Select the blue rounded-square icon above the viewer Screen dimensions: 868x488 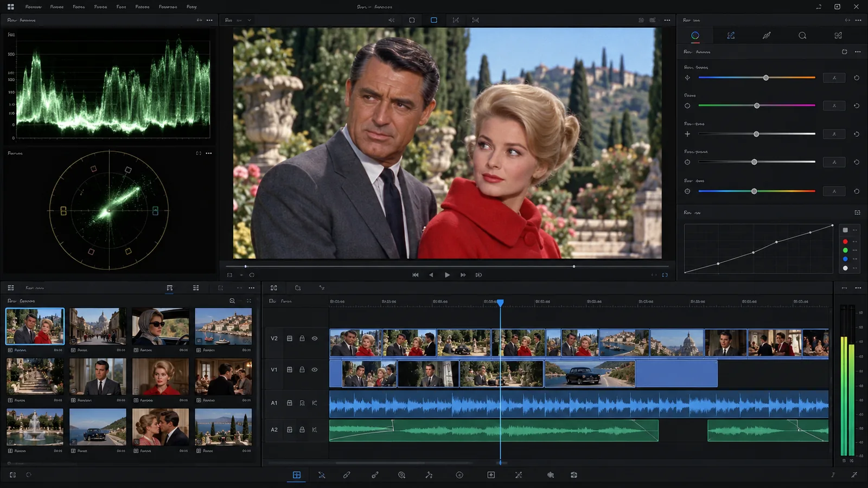click(434, 20)
